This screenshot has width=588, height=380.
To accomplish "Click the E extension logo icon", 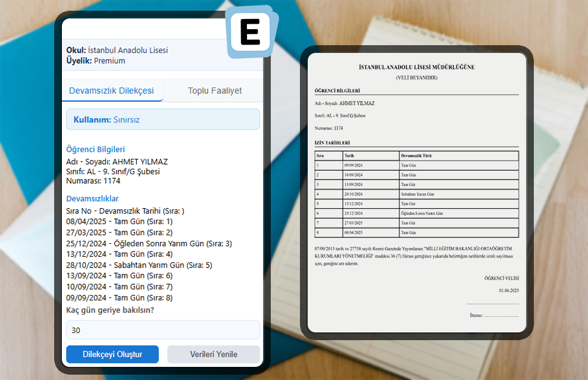I will (251, 32).
